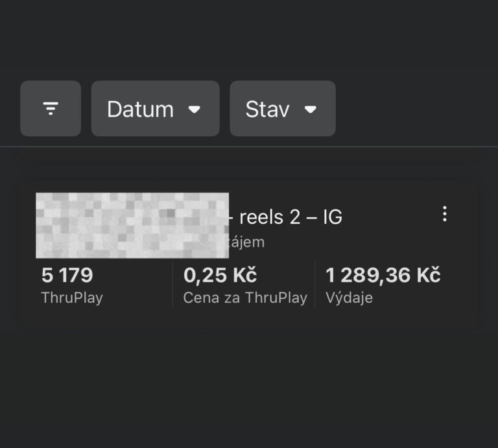The image size is (498, 448).
Task: Select the 5 179 ThruPlay count
Action: pos(67,276)
